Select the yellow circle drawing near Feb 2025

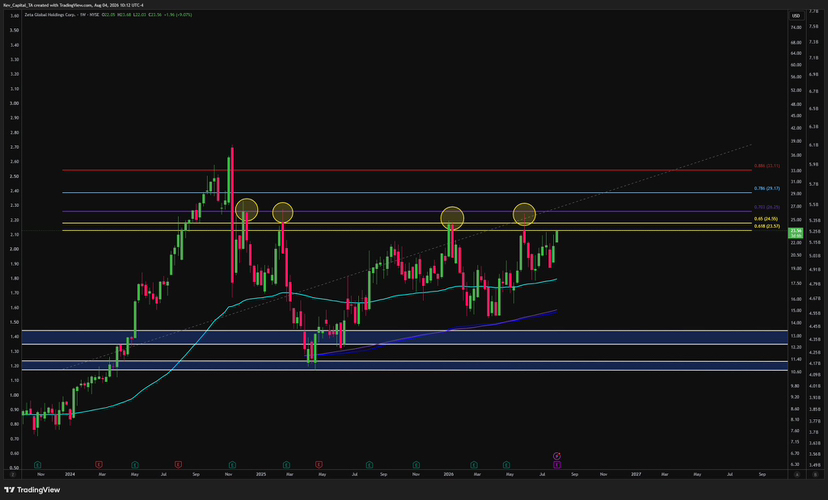coord(283,212)
